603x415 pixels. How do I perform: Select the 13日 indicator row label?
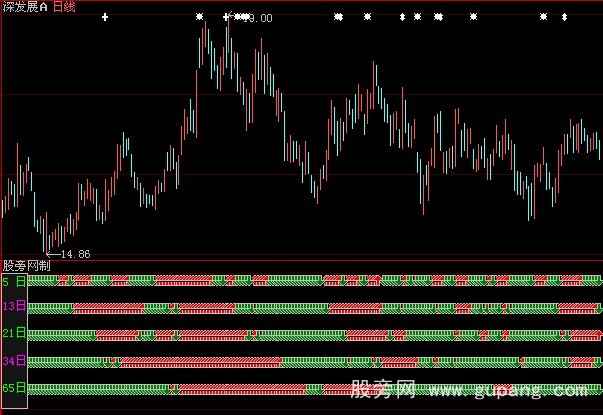pos(14,307)
